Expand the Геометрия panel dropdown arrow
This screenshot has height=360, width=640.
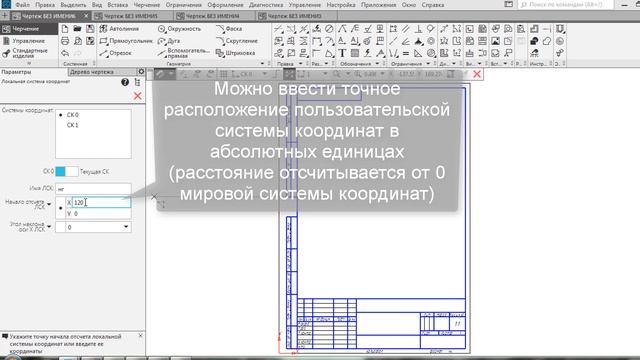(x=262, y=64)
